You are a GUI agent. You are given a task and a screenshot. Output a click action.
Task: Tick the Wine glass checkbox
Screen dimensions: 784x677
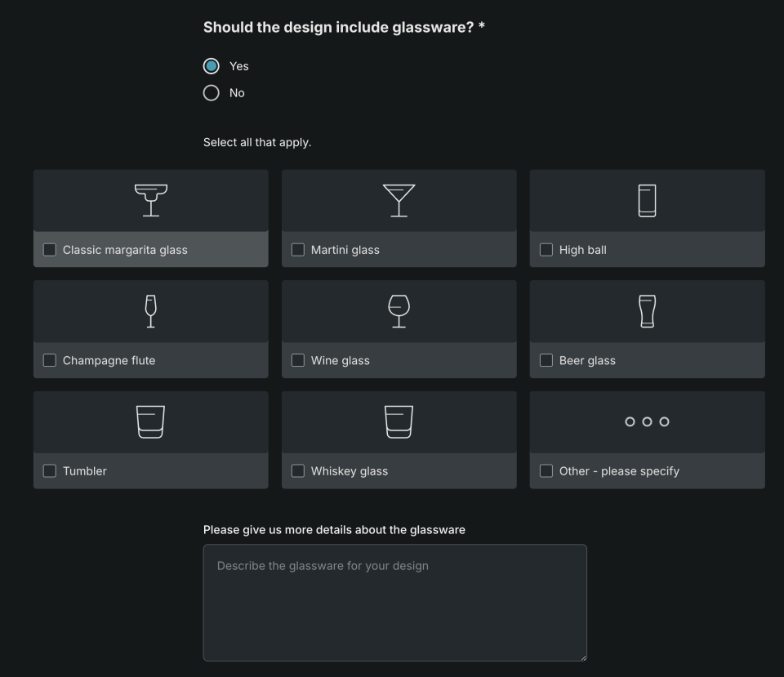pos(298,360)
